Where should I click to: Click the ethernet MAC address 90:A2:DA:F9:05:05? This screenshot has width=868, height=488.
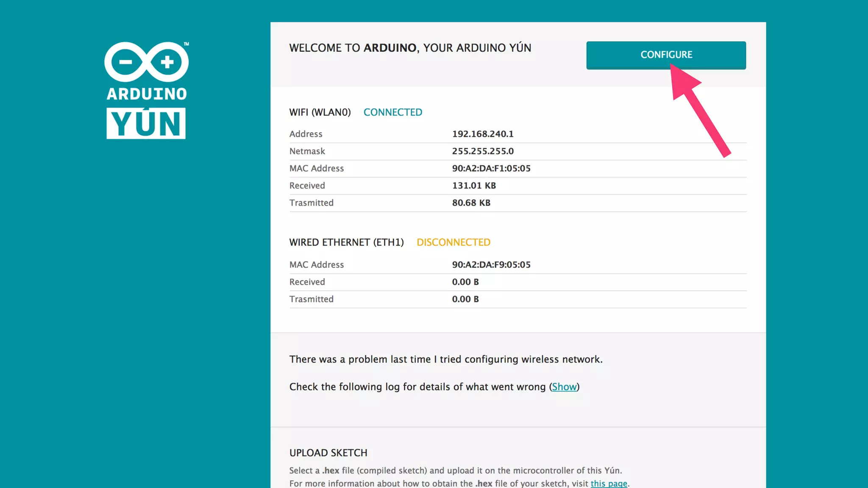pos(491,265)
